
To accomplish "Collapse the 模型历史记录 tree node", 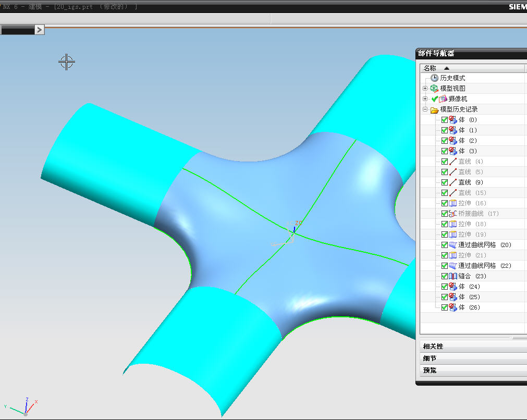I will (x=425, y=109).
